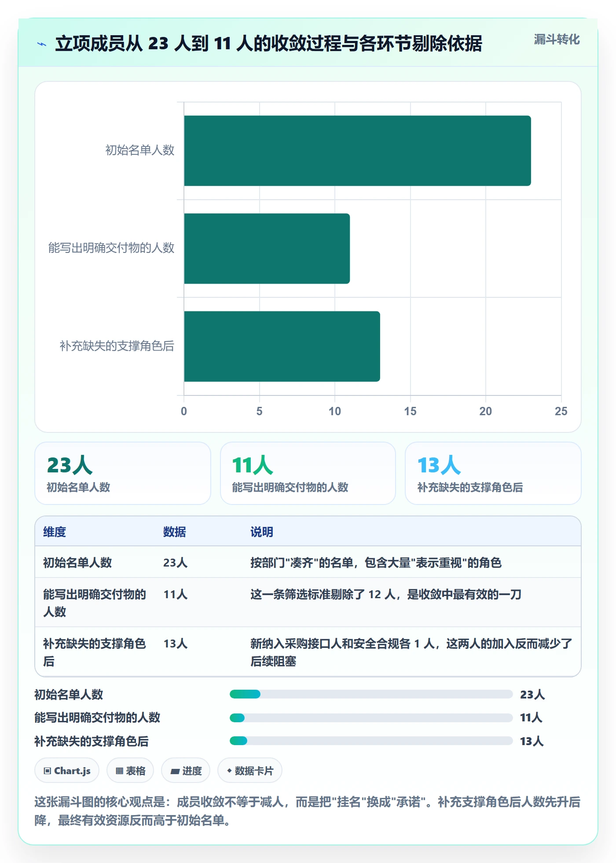The width and height of the screenshot is (616, 863).
Task: Open the 13人 stat card
Action: point(493,473)
